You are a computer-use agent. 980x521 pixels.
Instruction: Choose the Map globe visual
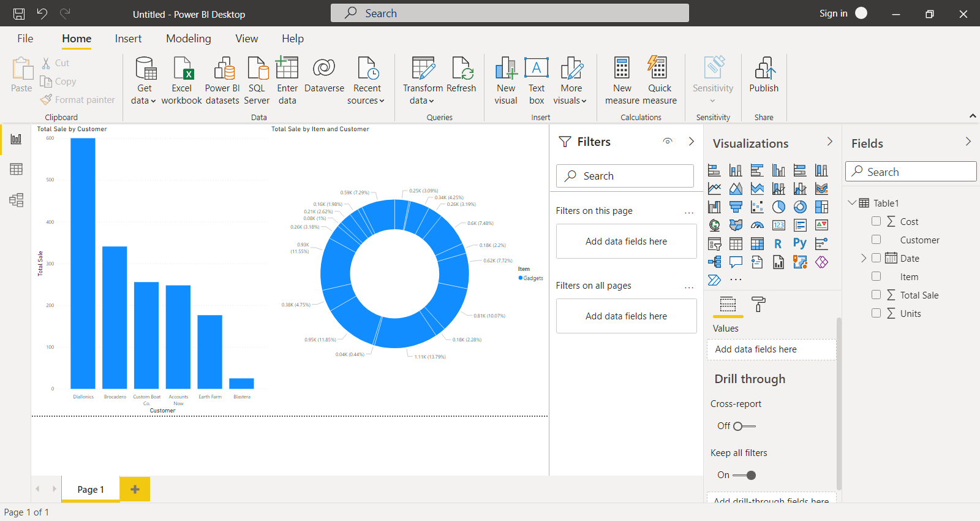tap(714, 226)
